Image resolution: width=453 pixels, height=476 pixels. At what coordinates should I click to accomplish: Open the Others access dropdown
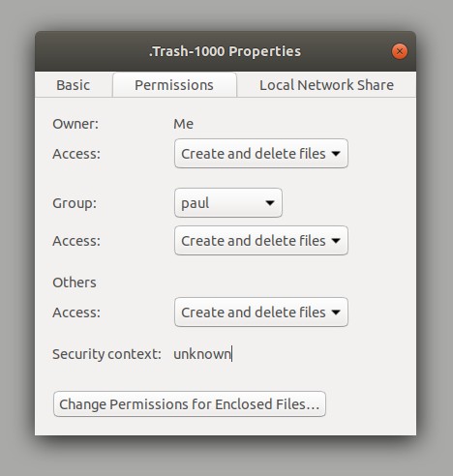(x=261, y=312)
